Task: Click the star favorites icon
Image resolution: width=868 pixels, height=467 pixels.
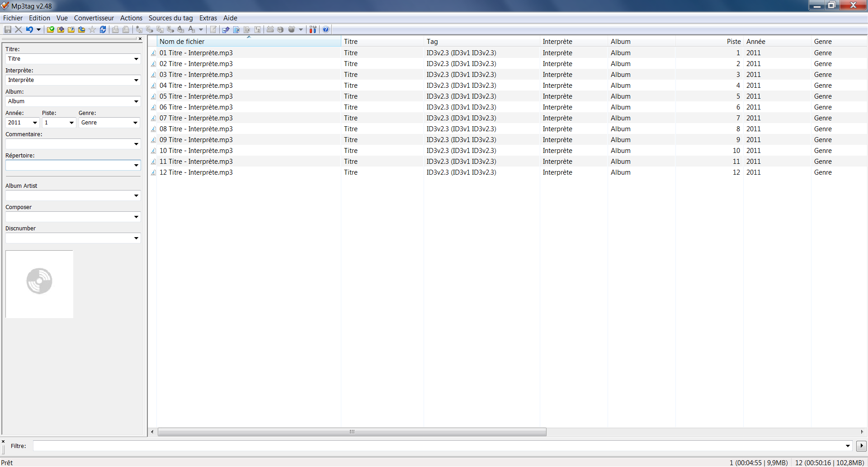Action: (92, 29)
